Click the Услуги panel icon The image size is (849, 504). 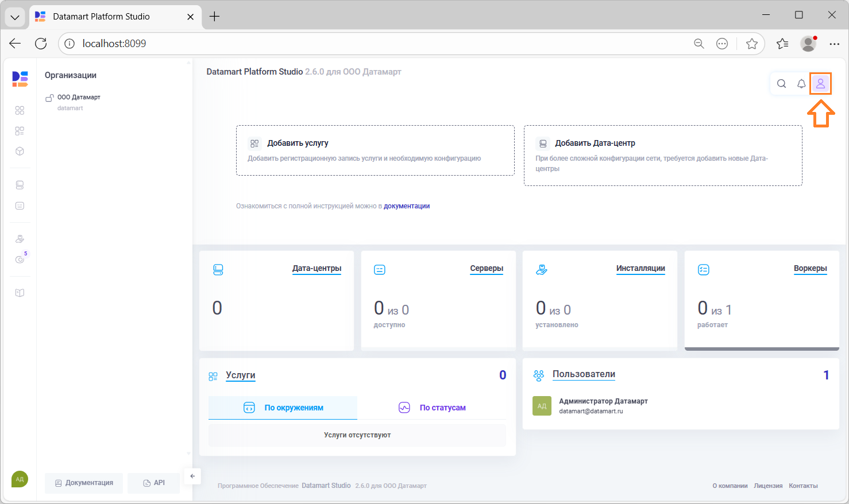pos(213,377)
